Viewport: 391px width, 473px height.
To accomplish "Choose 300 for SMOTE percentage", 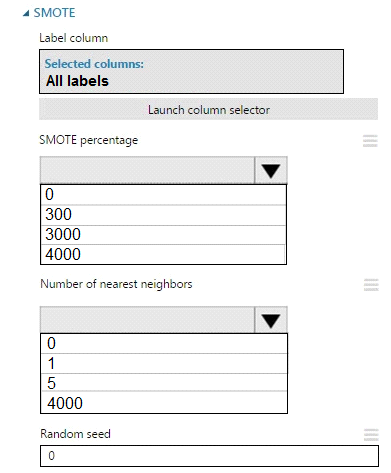I will [163, 215].
